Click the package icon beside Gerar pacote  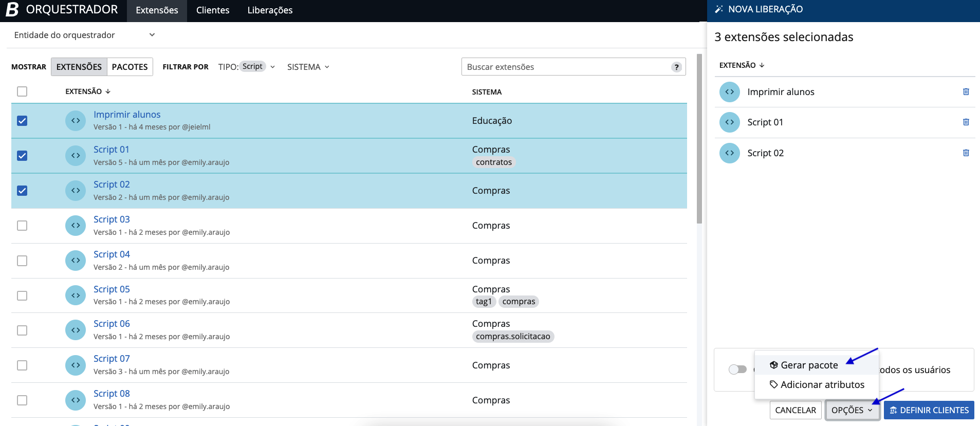(x=773, y=365)
